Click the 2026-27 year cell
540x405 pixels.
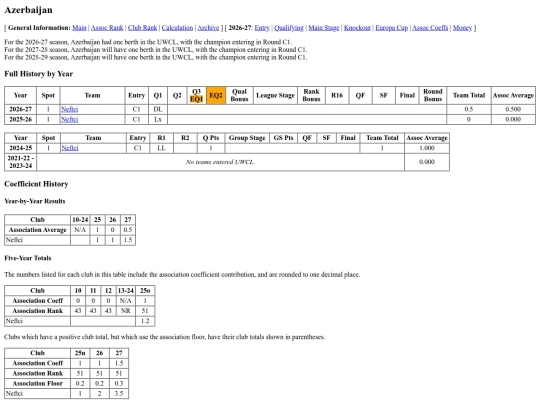(x=20, y=109)
